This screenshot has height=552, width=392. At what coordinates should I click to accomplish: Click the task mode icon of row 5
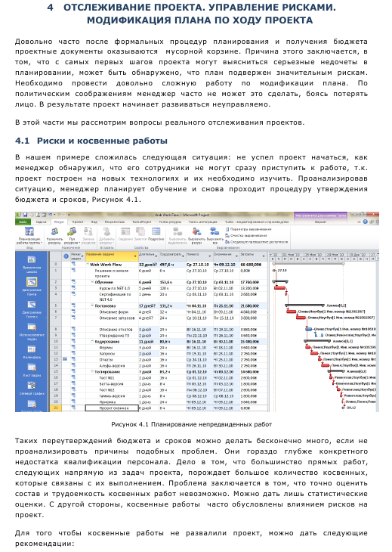click(x=74, y=306)
